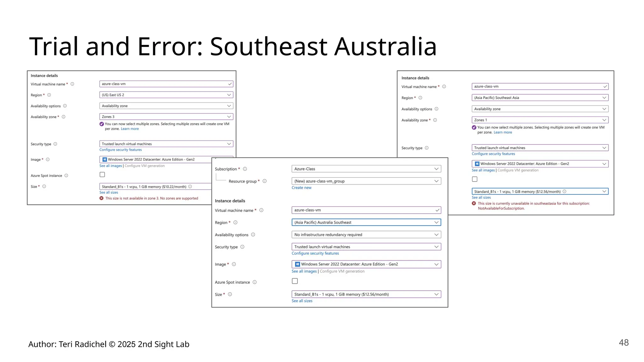The image size is (644, 362).
Task: Click azure-class-vm name field in Southeast Asia panel
Action: (540, 86)
